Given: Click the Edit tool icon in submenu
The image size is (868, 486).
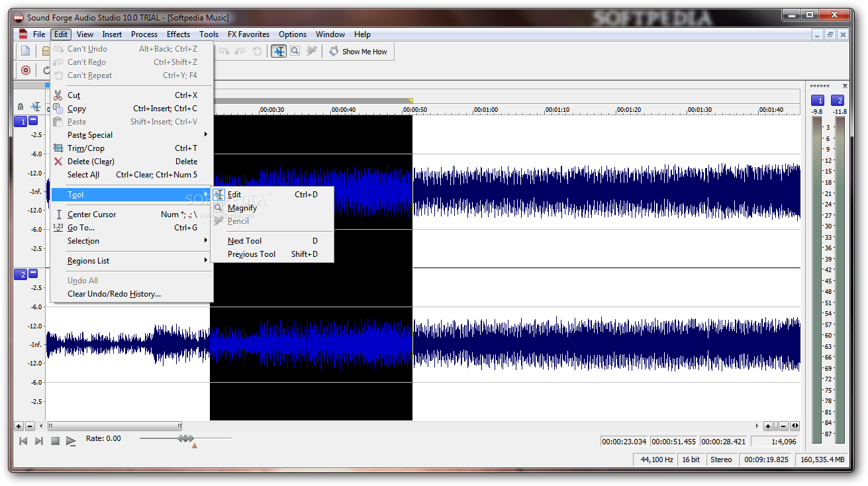Looking at the screenshot, I should pos(218,195).
